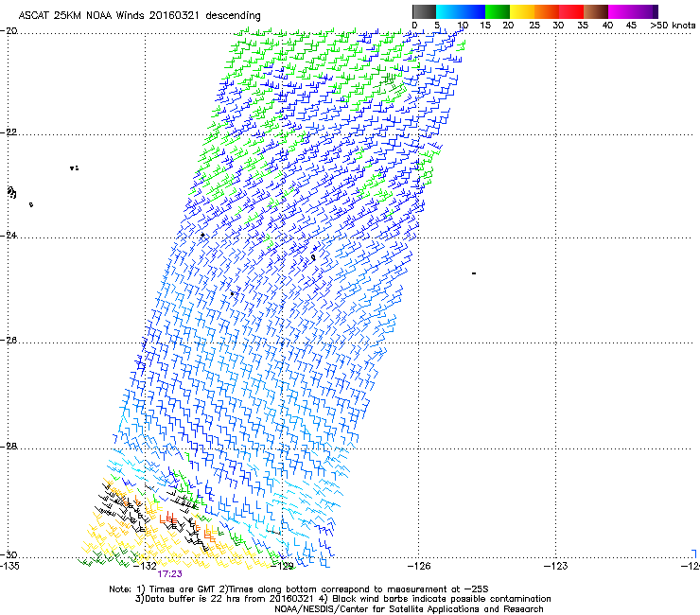Click the green 15-20 knots legend segment
The image size is (700, 615).
pos(498,11)
